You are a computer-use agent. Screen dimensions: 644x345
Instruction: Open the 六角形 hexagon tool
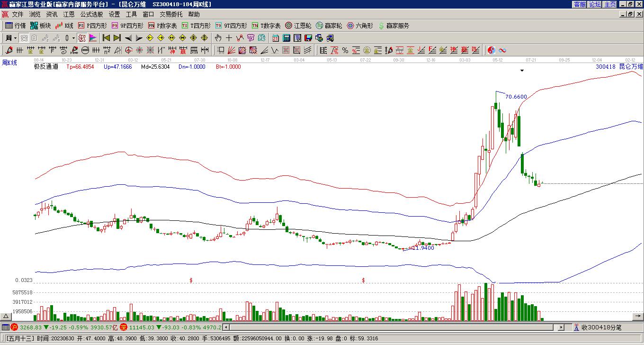(360, 26)
